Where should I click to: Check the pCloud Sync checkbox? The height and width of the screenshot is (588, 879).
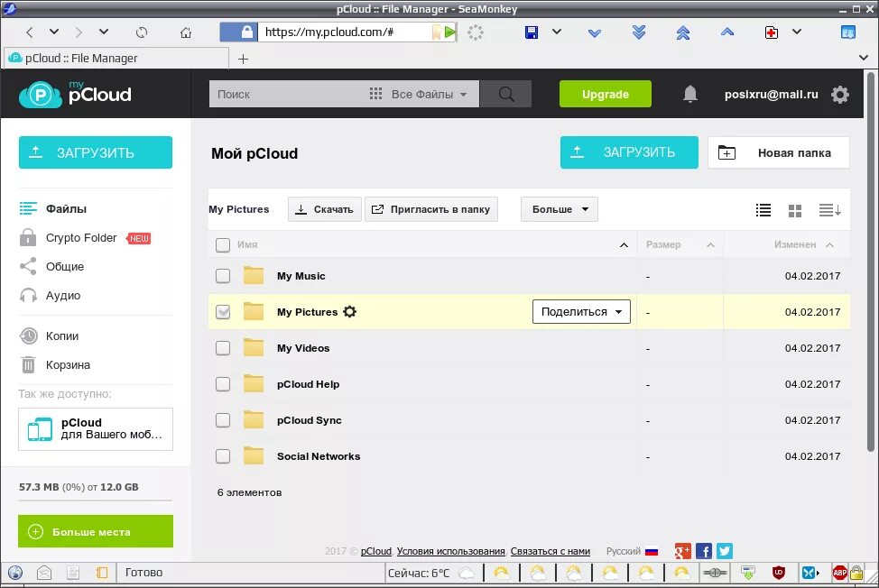pos(223,420)
